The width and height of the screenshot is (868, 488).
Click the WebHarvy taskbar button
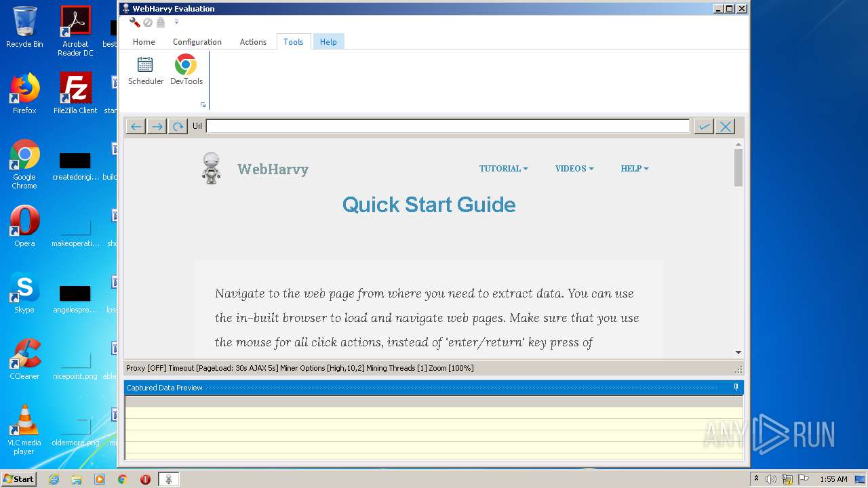point(169,479)
